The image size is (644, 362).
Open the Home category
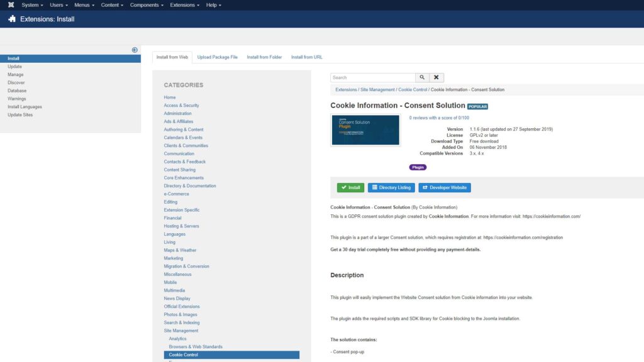point(170,97)
